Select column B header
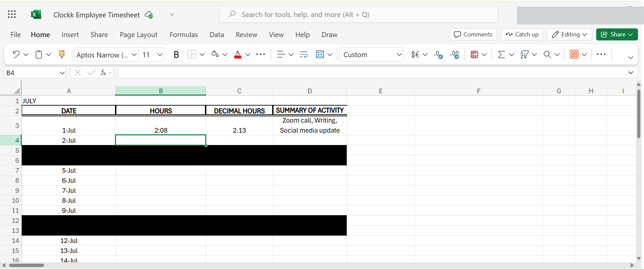 pyautogui.click(x=161, y=91)
